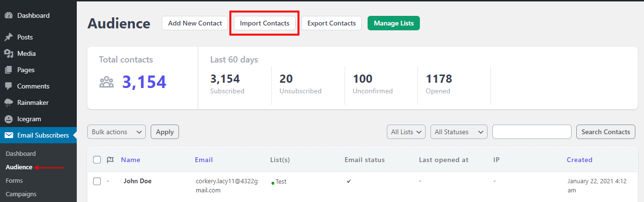644x202 pixels.
Task: Click the Import Contacts button
Action: tap(265, 23)
